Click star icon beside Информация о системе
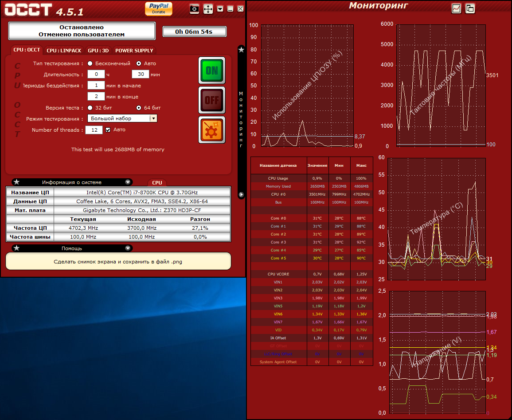The height and width of the screenshot is (420, 512). [17, 182]
